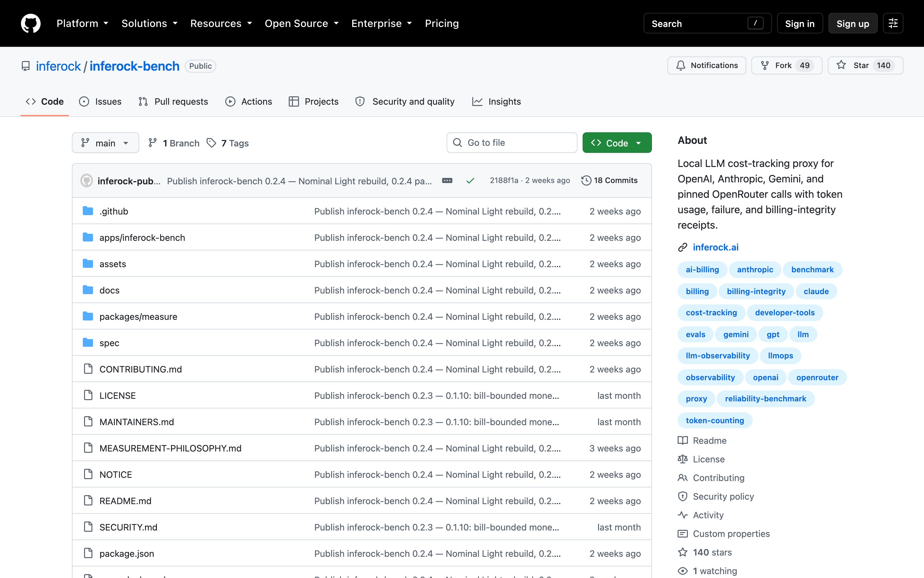924x578 pixels.
Task: Switch to Security and quality tab
Action: pyautogui.click(x=405, y=101)
